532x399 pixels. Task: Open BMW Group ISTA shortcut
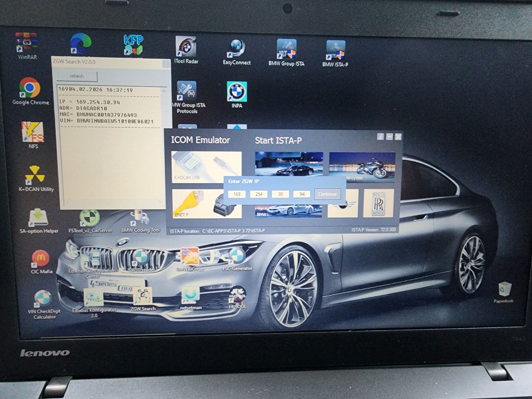(286, 53)
